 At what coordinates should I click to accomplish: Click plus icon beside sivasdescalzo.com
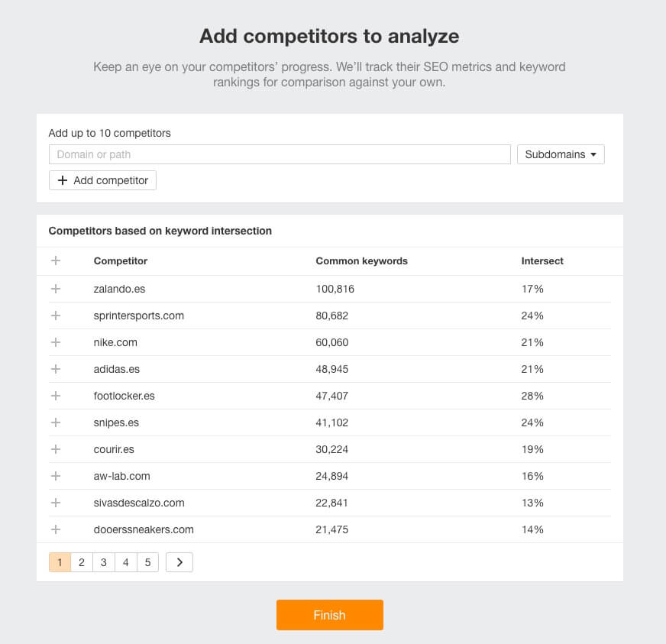pos(55,503)
